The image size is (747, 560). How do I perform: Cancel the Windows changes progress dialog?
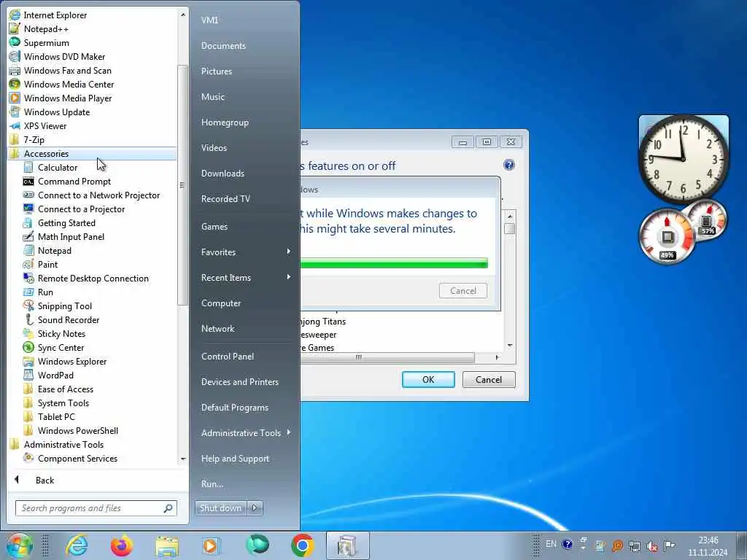(463, 290)
